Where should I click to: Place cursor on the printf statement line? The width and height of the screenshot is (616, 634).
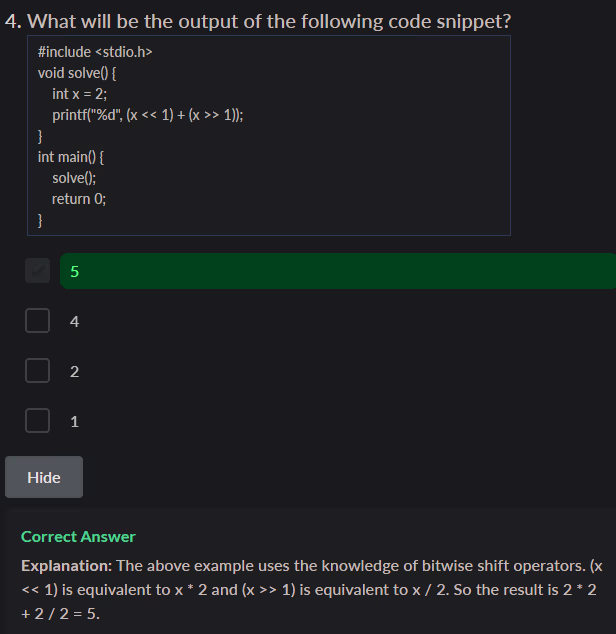148,114
